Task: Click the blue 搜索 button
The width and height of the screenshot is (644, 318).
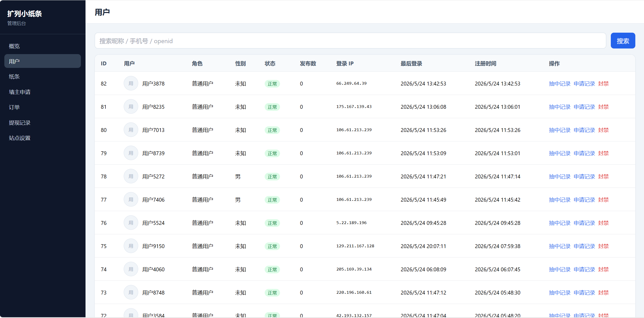Action: 623,41
